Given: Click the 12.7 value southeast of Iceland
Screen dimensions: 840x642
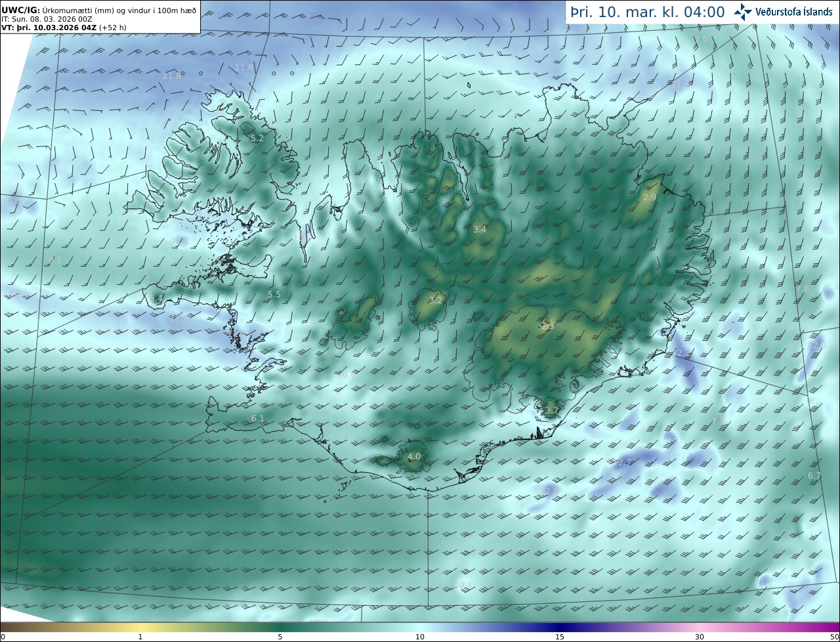Looking at the screenshot, I should [623, 463].
